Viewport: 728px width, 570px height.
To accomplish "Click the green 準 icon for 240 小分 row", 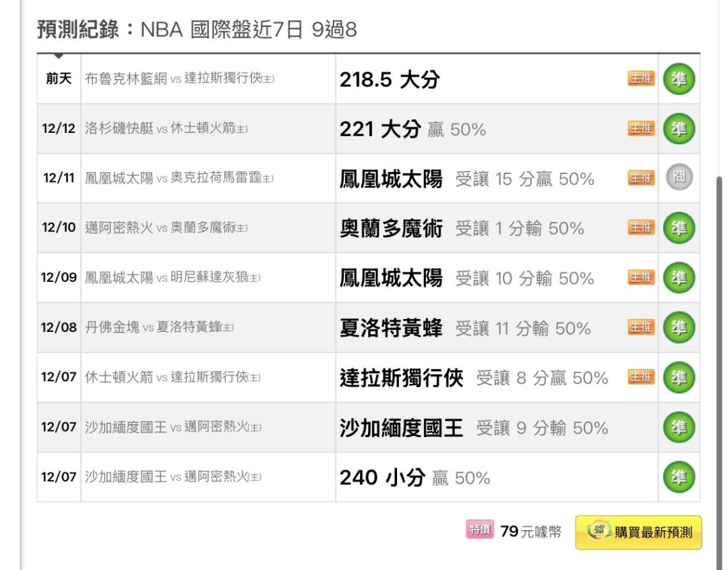I will 679,478.
